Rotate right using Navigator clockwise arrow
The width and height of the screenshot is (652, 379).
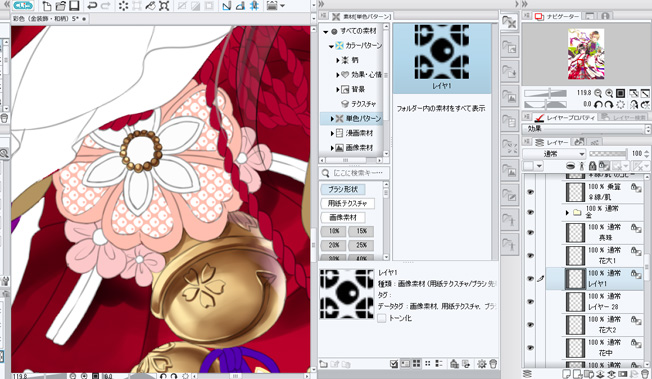pos(609,104)
